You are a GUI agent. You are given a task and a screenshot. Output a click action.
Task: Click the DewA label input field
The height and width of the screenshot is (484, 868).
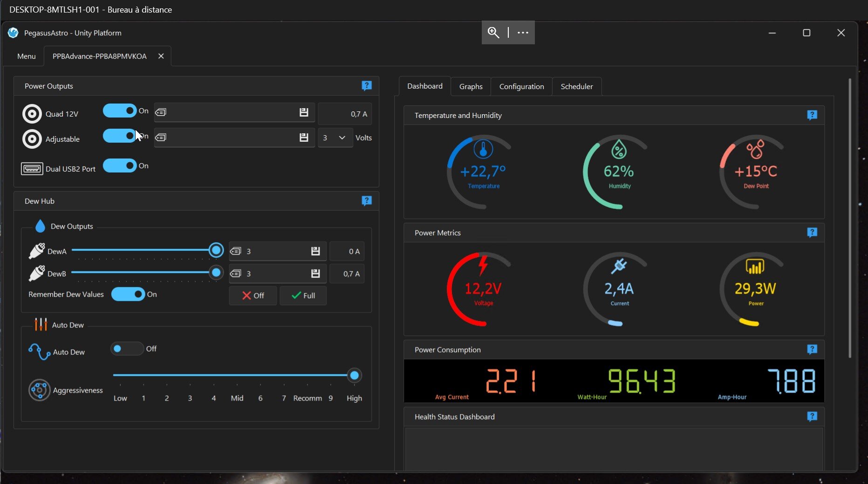point(278,251)
